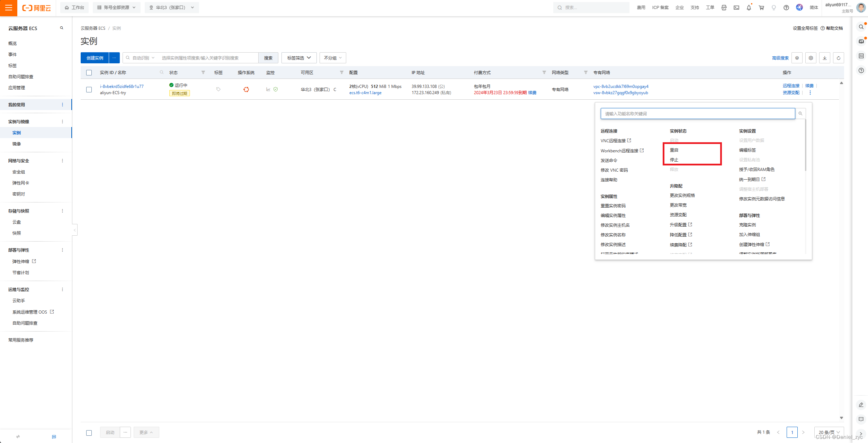Viewport: 868px width, 443px height.
Task: Select the aliyun-ECS-try instance checkbox
Action: click(89, 90)
